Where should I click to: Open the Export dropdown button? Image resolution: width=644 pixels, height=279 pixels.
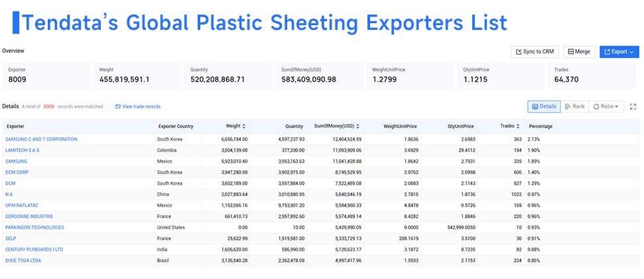click(x=619, y=52)
